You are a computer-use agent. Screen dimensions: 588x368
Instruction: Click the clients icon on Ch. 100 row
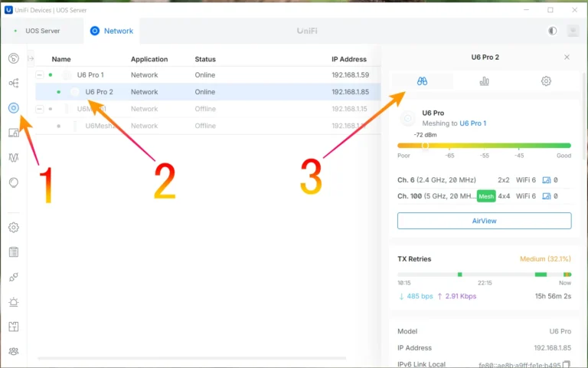pos(547,196)
